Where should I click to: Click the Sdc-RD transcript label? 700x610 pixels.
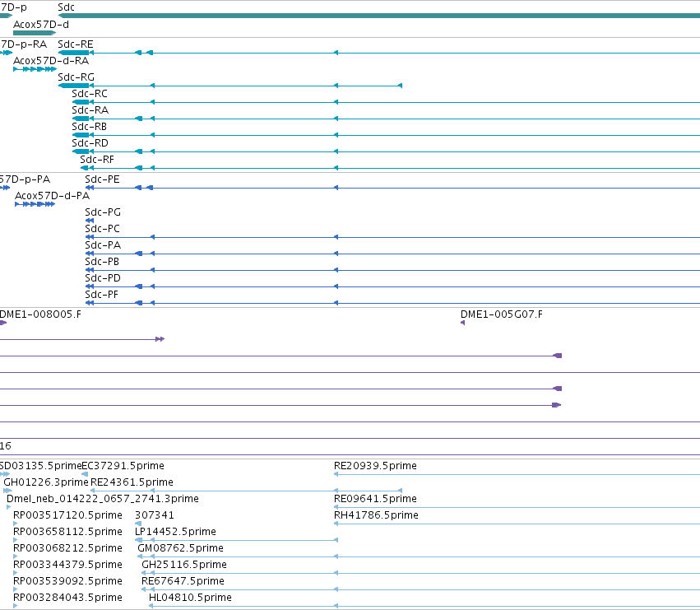90,143
